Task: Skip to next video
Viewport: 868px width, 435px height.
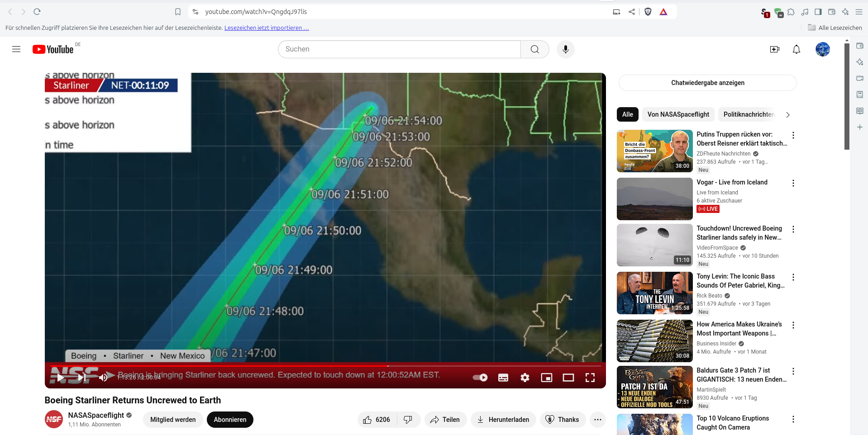Action: coord(82,378)
